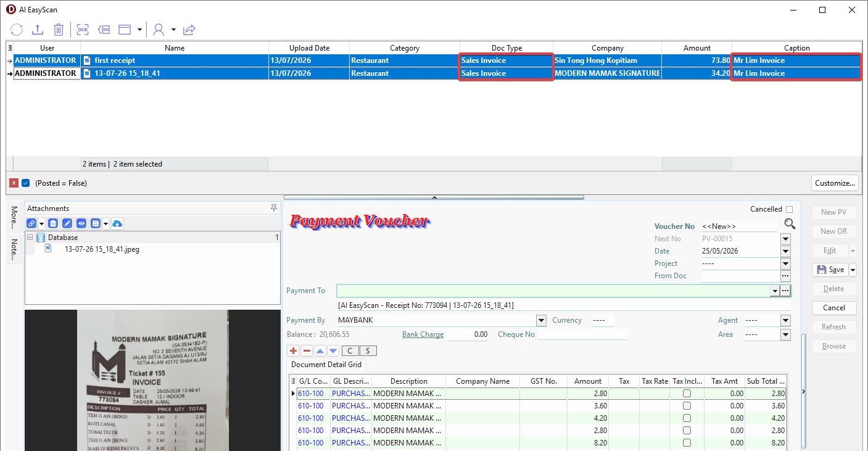Open the floppy disk icon's dropdown arrow in Attachments
This screenshot has height=451, width=868.
105,223
